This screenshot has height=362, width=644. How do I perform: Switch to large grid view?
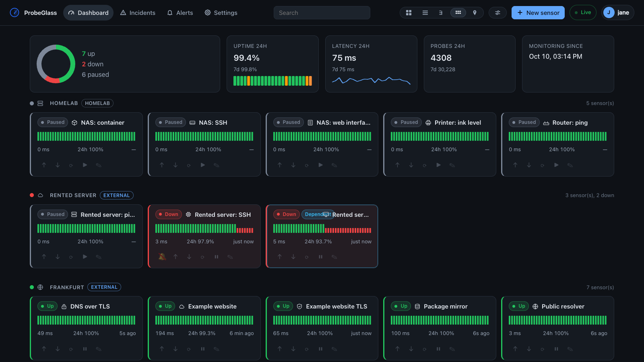[x=409, y=13]
